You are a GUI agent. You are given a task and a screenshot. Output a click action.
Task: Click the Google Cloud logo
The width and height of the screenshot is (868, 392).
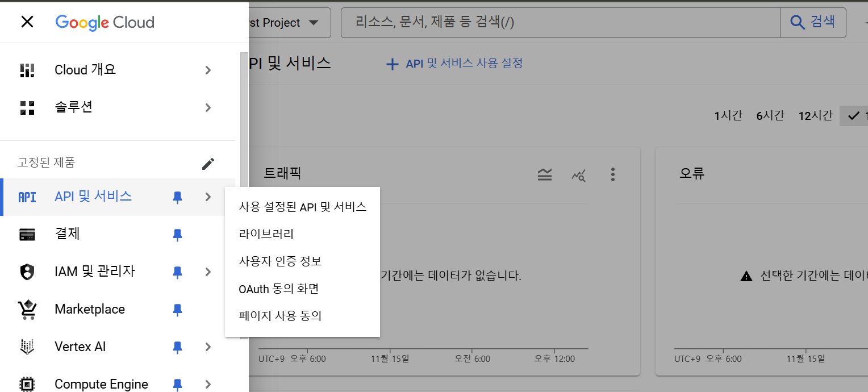pyautogui.click(x=105, y=22)
